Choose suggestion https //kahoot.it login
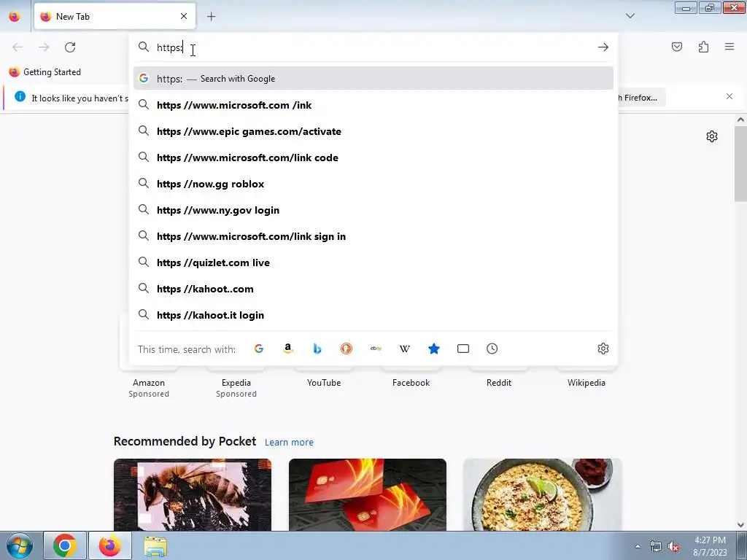This screenshot has height=560, width=747. (x=373, y=315)
